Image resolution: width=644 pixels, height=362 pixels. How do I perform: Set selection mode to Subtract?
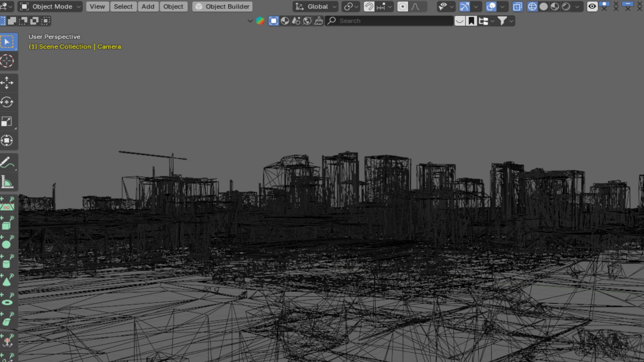click(x=23, y=21)
